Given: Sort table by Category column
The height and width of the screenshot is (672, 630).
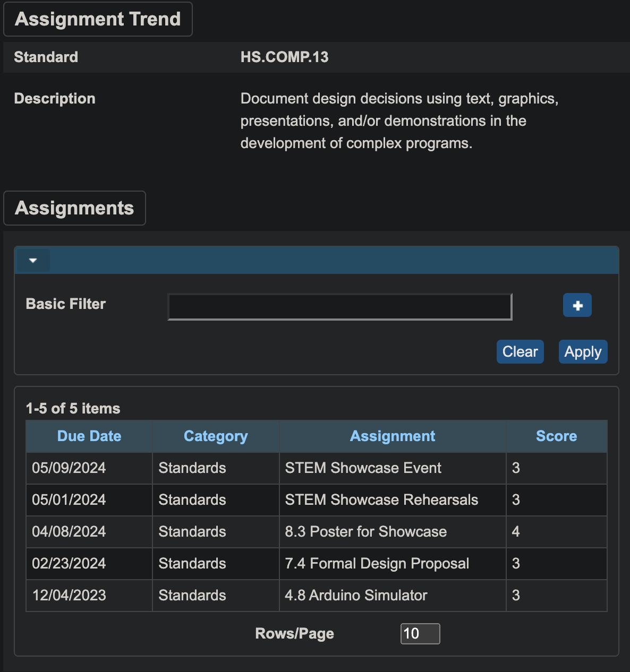Looking at the screenshot, I should point(215,436).
